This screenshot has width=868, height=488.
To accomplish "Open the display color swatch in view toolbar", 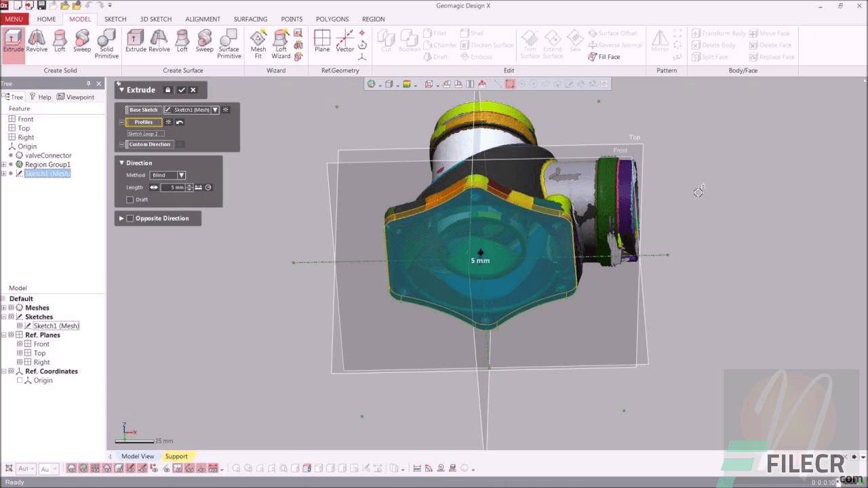I will pos(408,83).
